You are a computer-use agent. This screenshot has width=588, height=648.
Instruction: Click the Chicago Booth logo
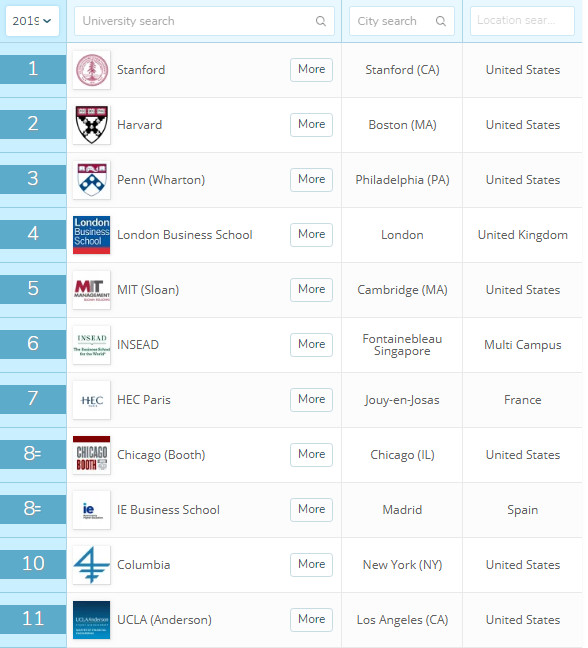point(92,455)
